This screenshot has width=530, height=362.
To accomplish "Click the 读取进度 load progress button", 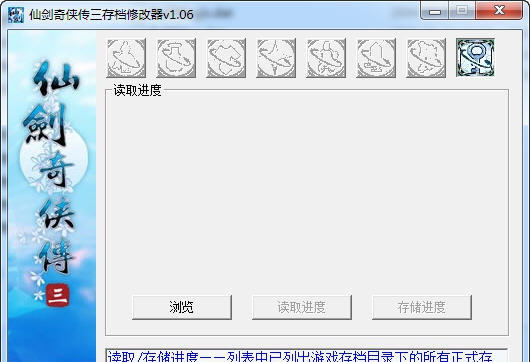I will tap(302, 307).
